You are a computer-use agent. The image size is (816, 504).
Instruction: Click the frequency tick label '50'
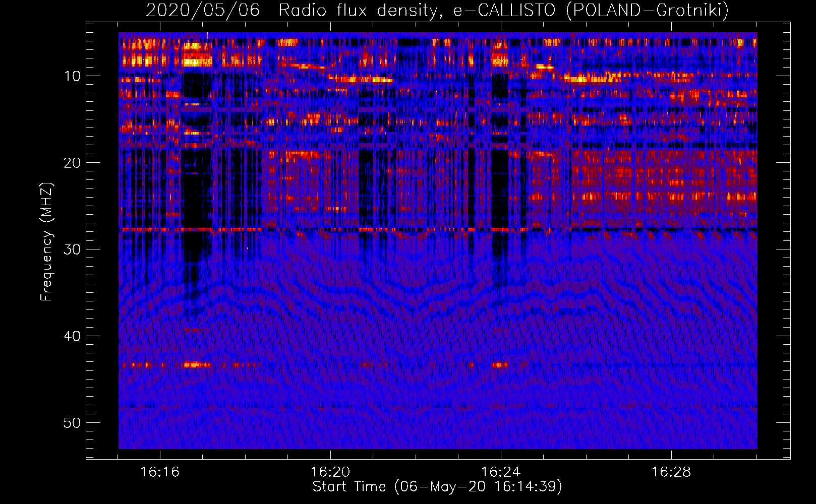(73, 423)
